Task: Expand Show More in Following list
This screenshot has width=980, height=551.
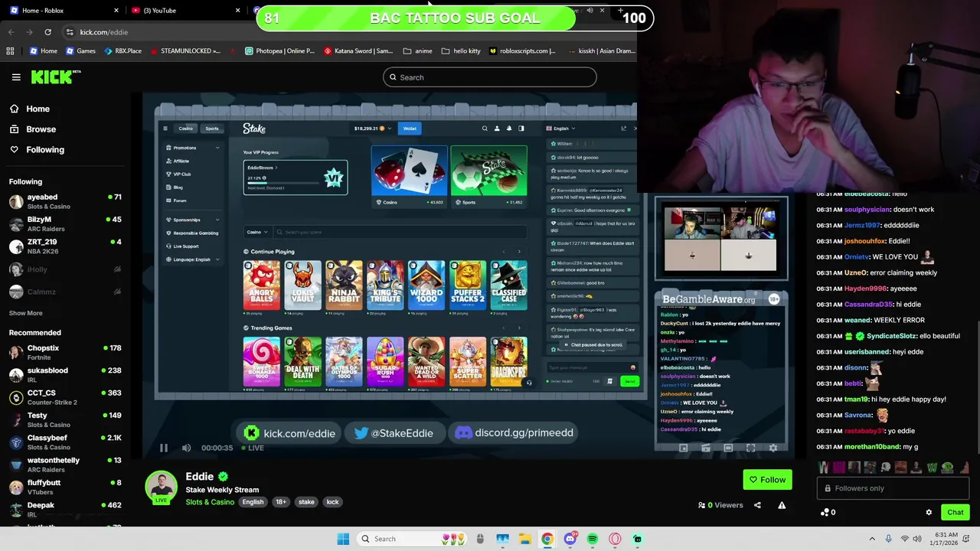Action: (26, 313)
